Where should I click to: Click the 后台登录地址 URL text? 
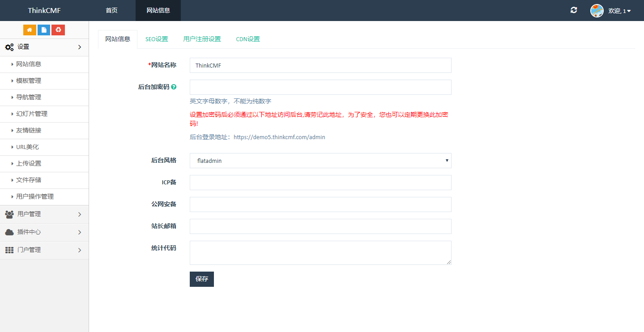[279, 137]
